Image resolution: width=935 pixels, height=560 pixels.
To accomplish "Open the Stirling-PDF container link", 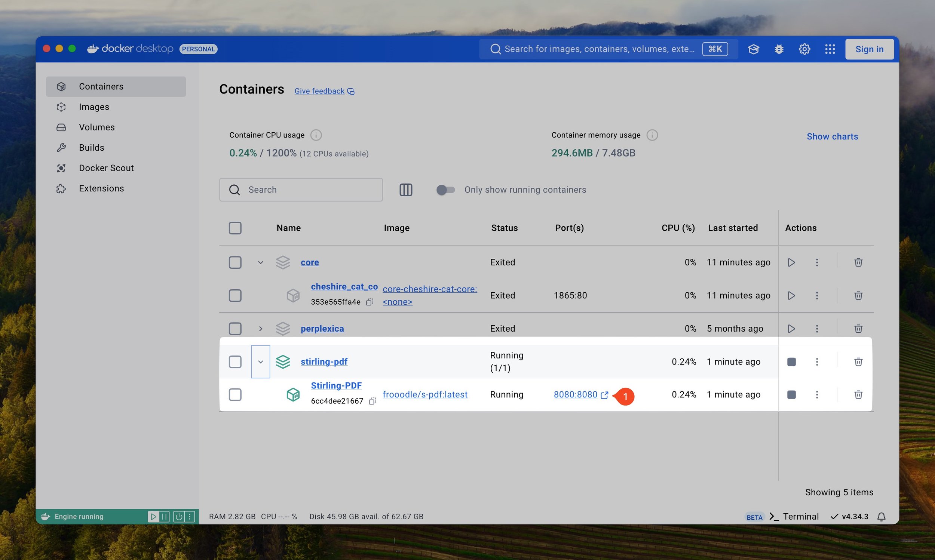I will click(336, 386).
